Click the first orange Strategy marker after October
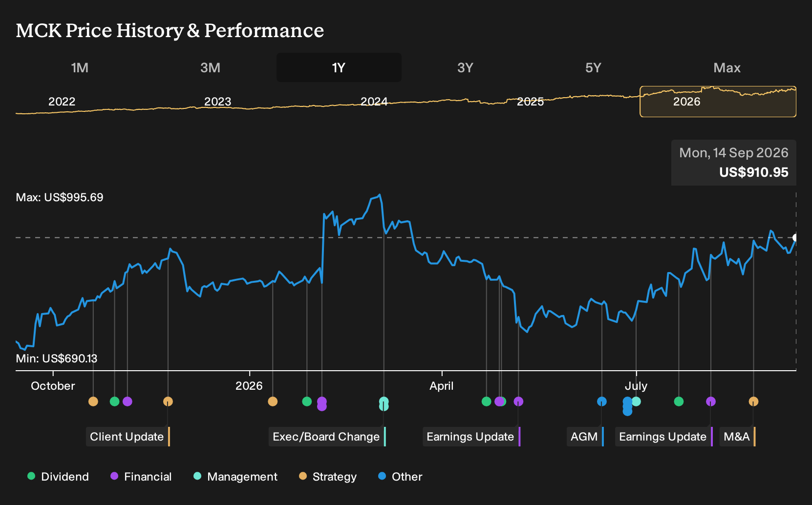 pyautogui.click(x=93, y=401)
